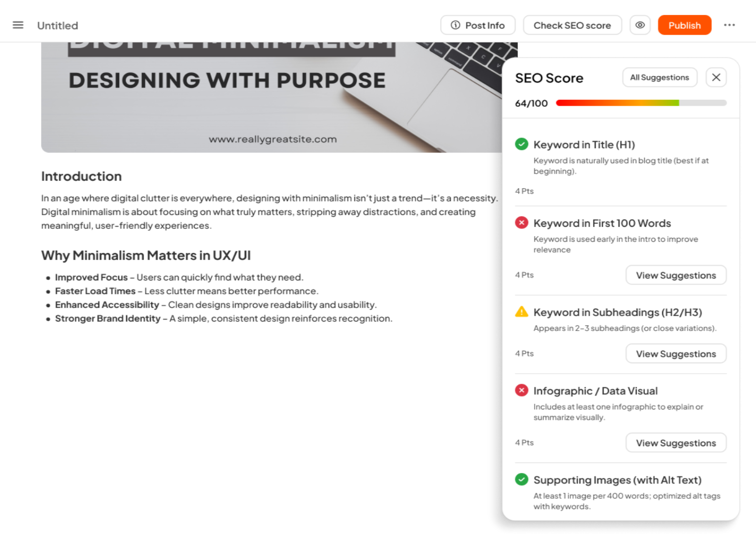Click the green check beside Supporting Images
This screenshot has width=756, height=536.
tap(521, 479)
